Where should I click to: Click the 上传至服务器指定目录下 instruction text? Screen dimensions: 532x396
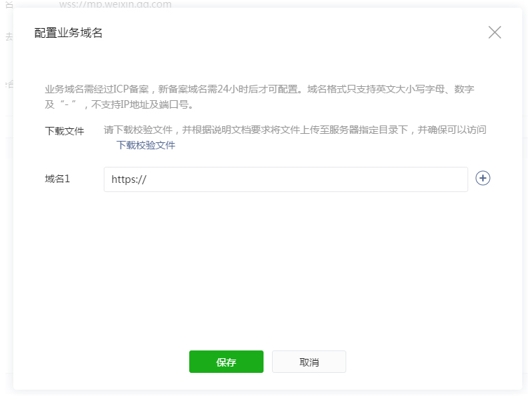[359, 130]
